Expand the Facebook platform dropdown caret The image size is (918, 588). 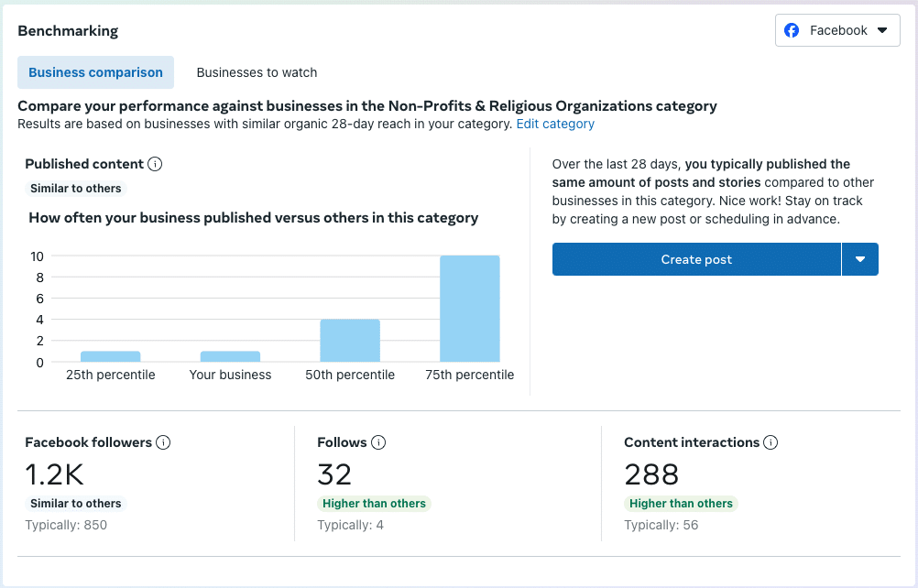(x=882, y=30)
